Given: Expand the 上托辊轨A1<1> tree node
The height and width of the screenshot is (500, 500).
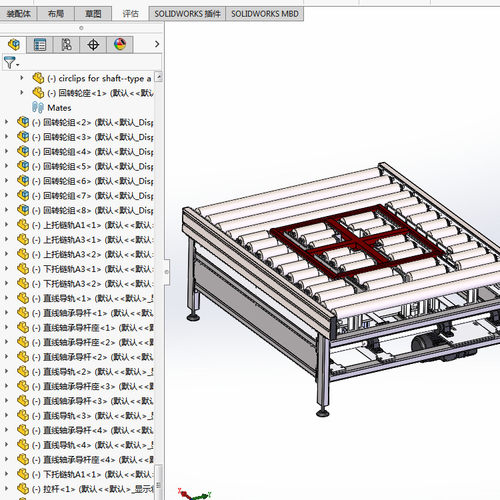Looking at the screenshot, I should (6, 225).
